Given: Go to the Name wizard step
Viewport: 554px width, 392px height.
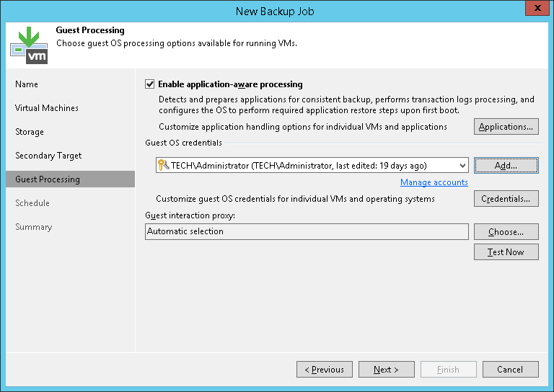Looking at the screenshot, I should (x=27, y=84).
